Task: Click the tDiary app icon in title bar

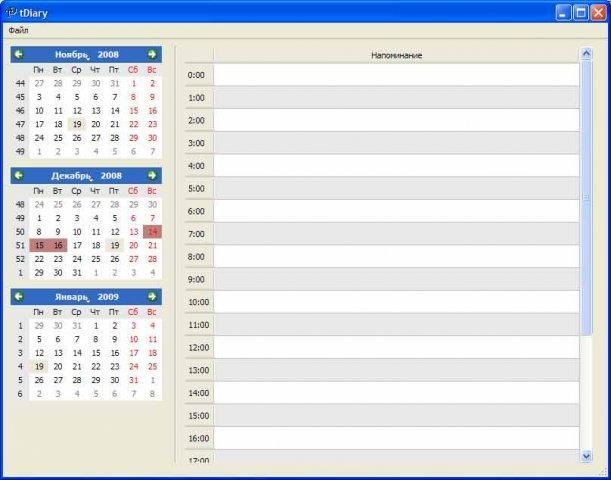Action: [x=12, y=13]
